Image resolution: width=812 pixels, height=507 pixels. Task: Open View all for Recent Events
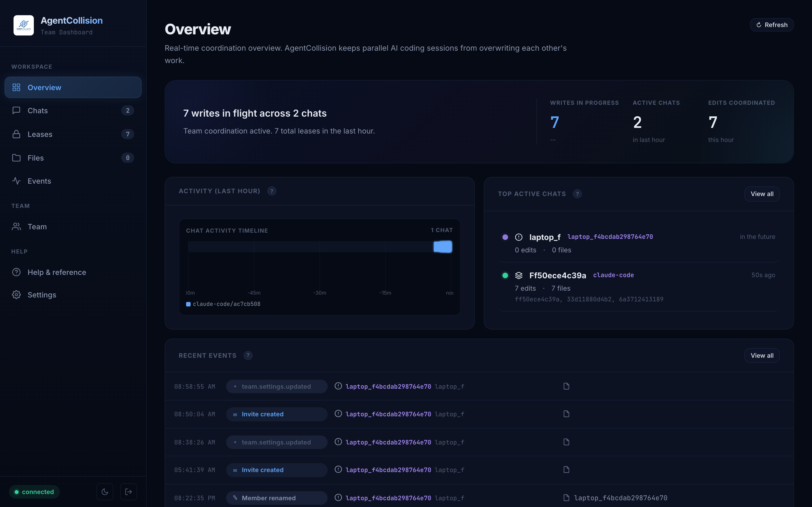(x=762, y=355)
